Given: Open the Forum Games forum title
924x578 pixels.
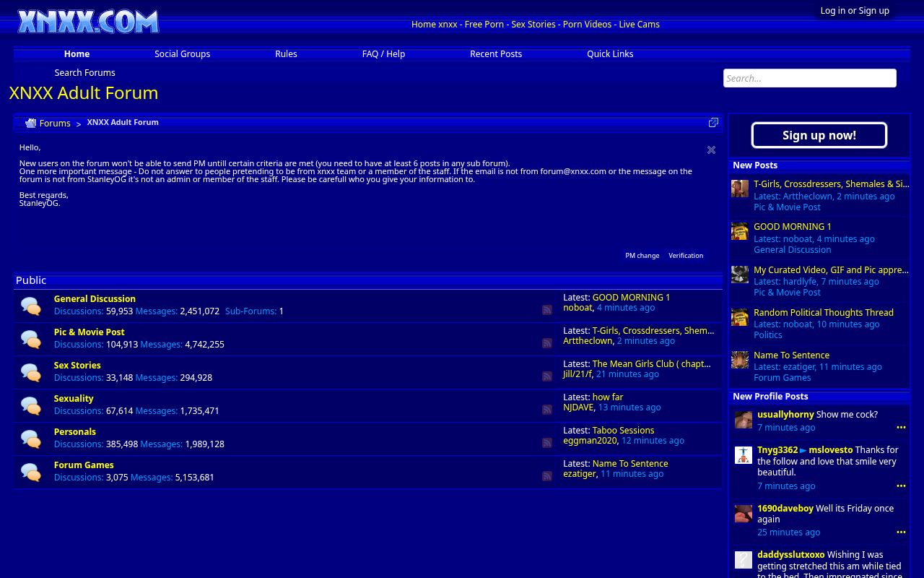Looking at the screenshot, I should (84, 465).
